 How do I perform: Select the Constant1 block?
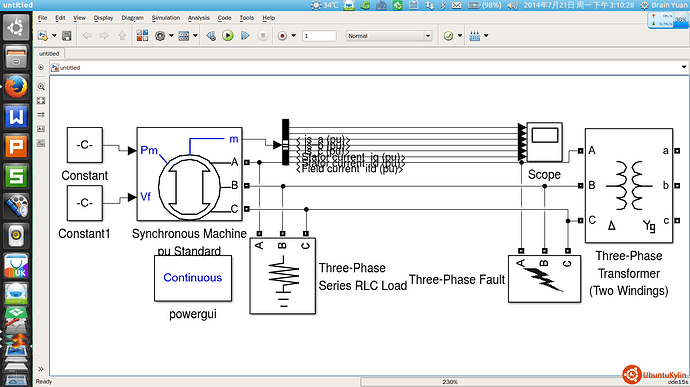point(84,203)
